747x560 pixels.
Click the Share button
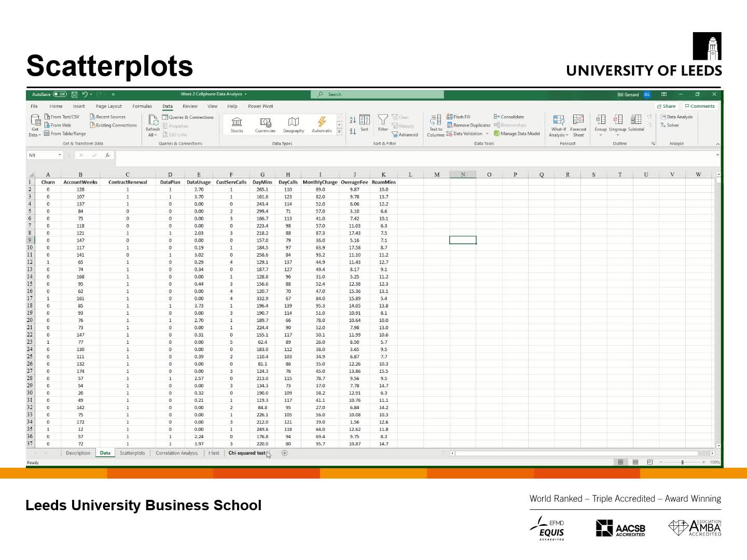click(x=667, y=106)
